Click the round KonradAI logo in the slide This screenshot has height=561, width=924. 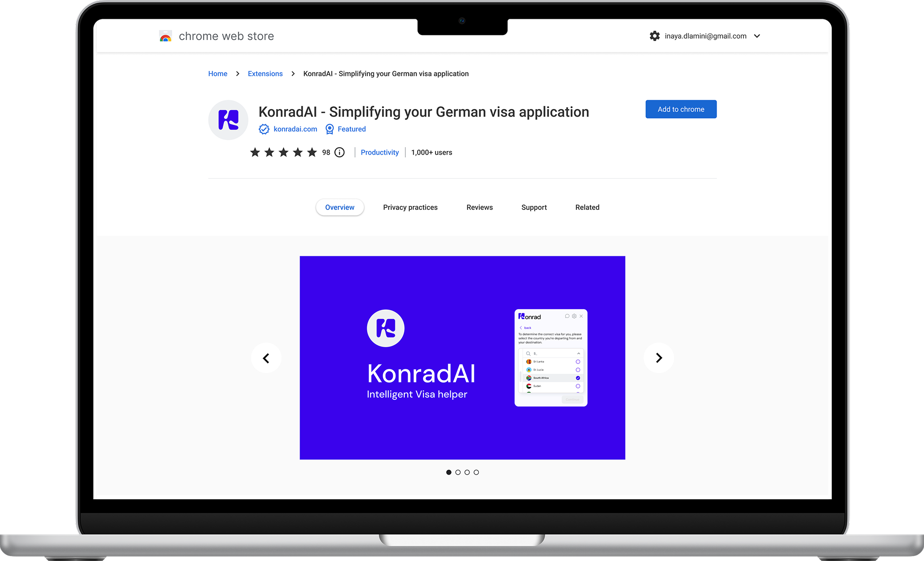pyautogui.click(x=385, y=328)
